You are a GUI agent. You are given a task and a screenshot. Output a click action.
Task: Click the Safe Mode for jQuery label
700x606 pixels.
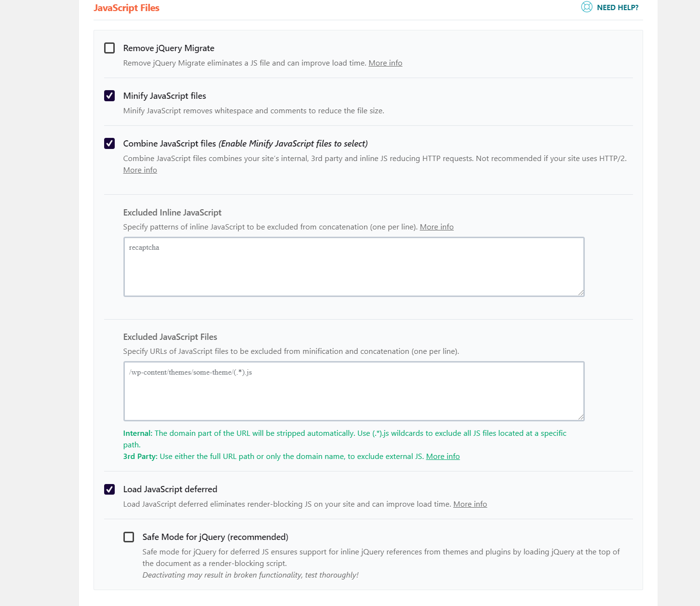click(215, 537)
